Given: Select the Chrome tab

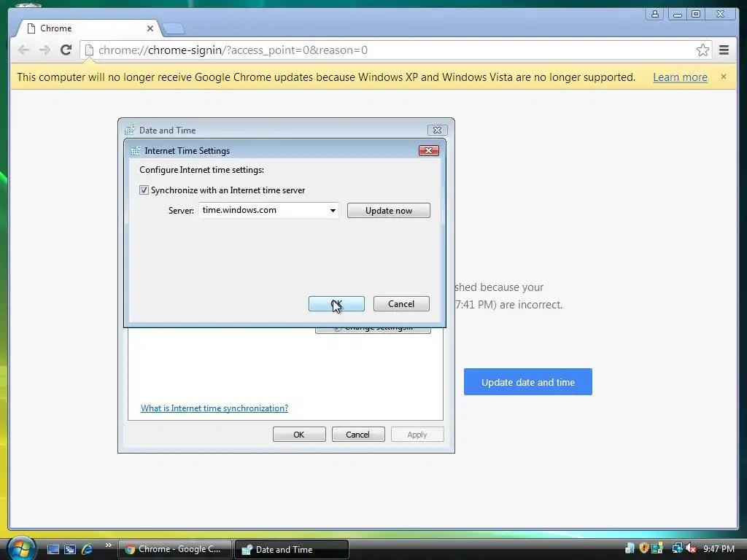Looking at the screenshot, I should pos(88,28).
